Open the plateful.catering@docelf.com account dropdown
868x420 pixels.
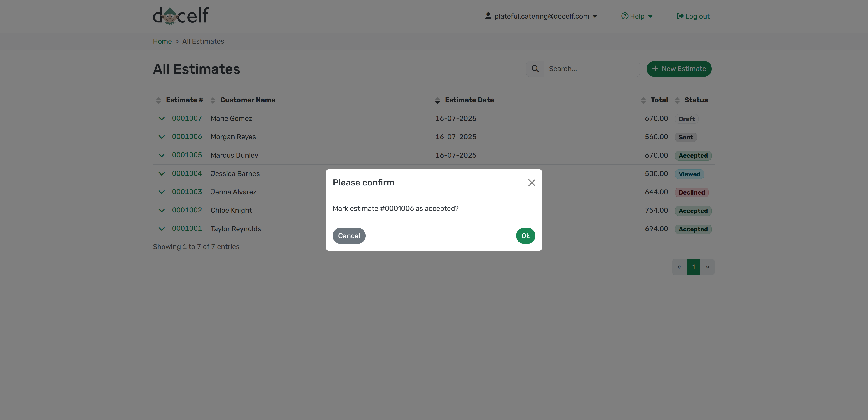(541, 16)
